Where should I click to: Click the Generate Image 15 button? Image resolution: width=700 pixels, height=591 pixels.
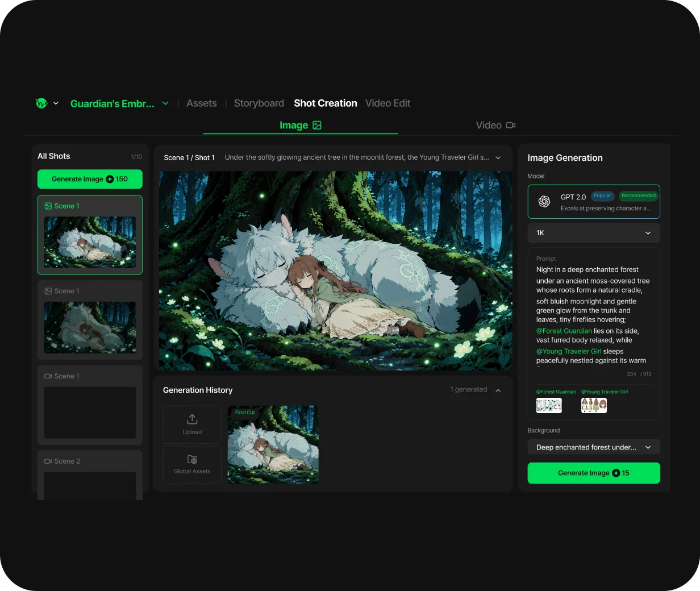[594, 473]
